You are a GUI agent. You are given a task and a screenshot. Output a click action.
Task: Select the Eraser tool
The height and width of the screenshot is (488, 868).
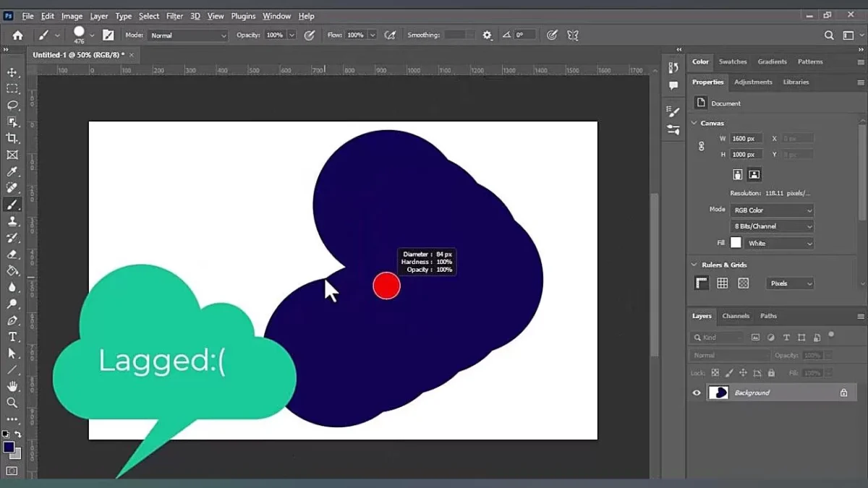pos(12,254)
